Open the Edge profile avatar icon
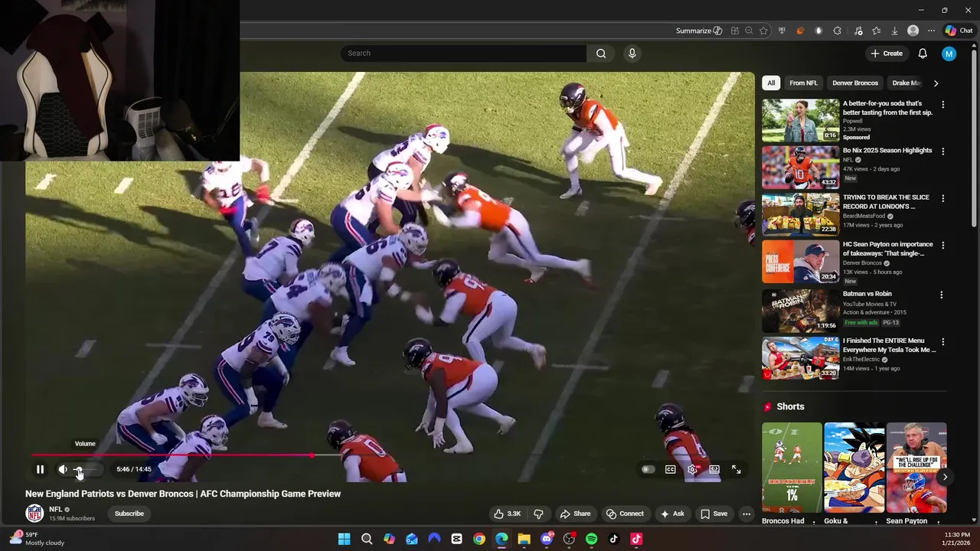This screenshot has height=551, width=980. (913, 31)
